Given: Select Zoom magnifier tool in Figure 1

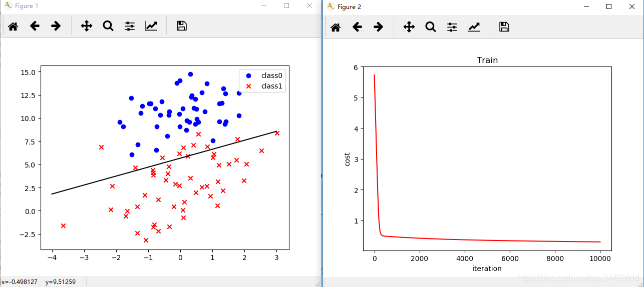Looking at the screenshot, I should point(108,26).
